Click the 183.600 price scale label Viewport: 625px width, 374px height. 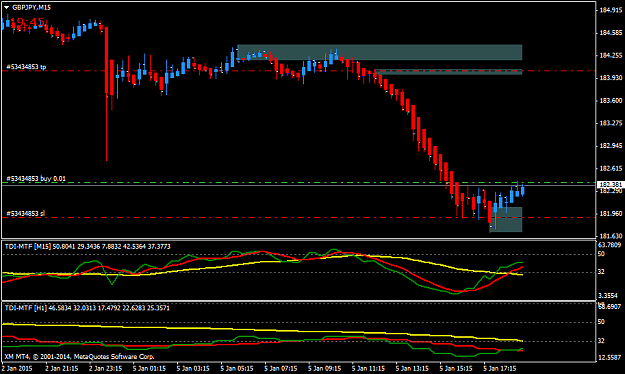click(x=611, y=100)
